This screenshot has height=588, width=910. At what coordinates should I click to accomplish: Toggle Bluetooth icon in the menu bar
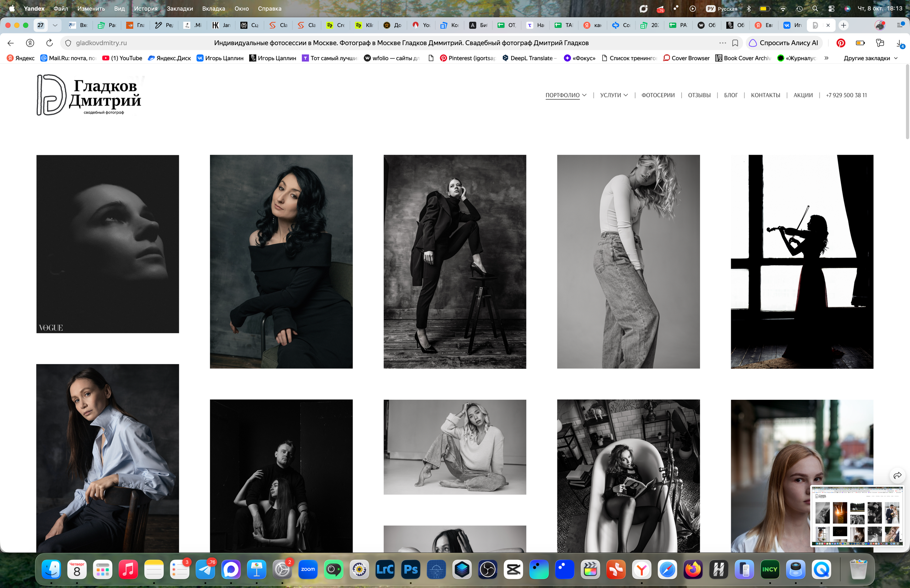749,9
